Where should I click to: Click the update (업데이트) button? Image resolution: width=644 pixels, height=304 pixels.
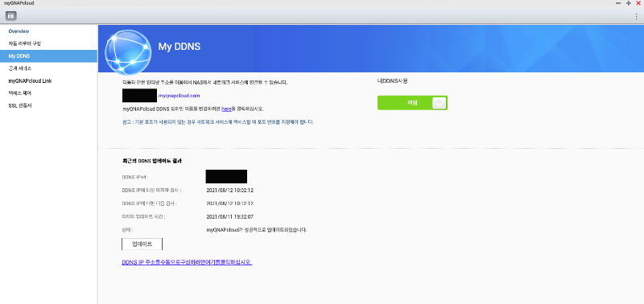tap(142, 244)
